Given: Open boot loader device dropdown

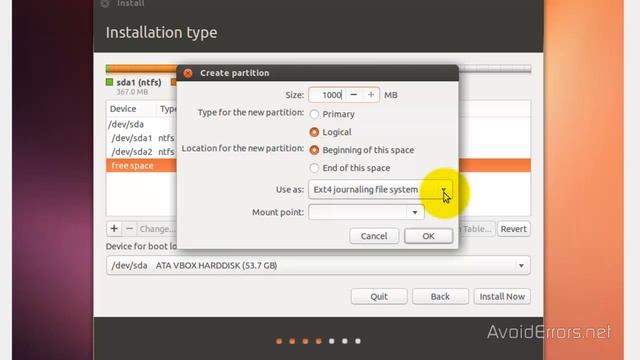Looking at the screenshot, I should (x=318, y=265).
